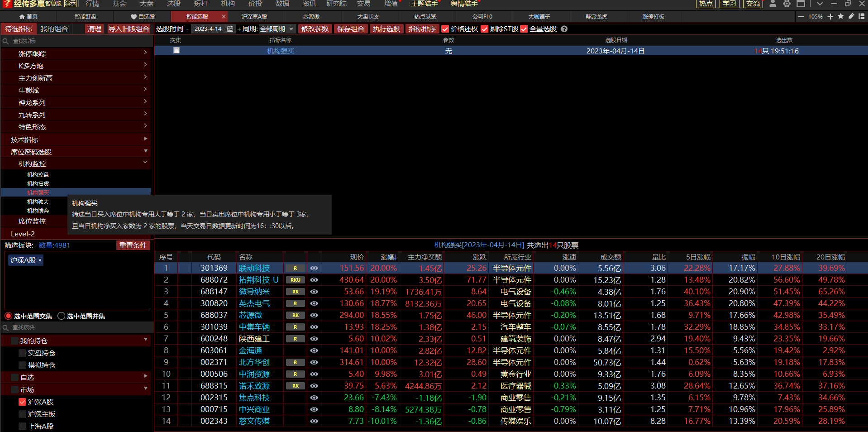
Task: Click the R badge for 北方华创
Action: pyautogui.click(x=295, y=363)
